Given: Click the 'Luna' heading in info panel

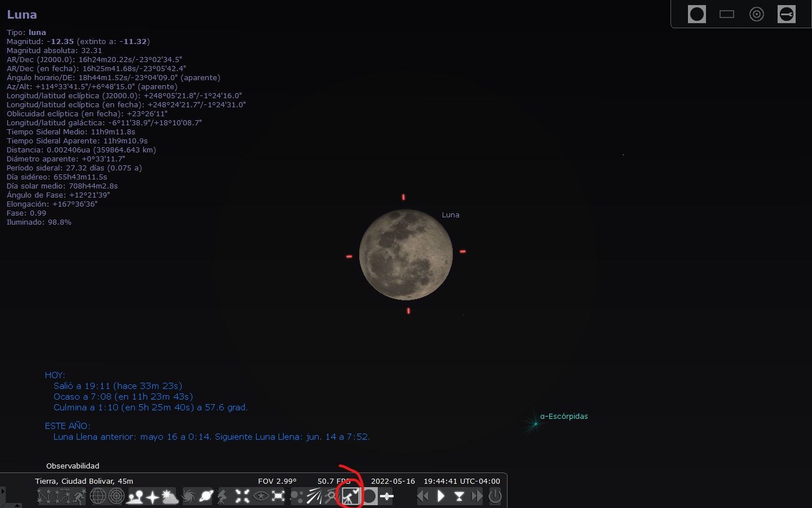Looking at the screenshot, I should (x=22, y=15).
